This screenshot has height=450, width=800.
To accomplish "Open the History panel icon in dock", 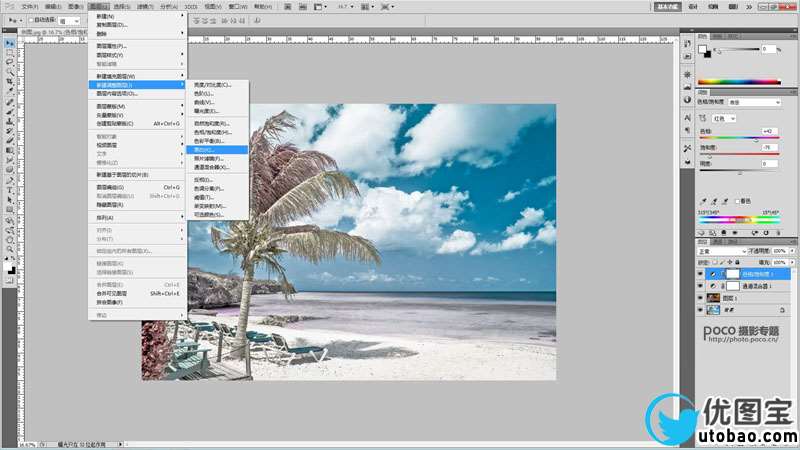I will (688, 44).
